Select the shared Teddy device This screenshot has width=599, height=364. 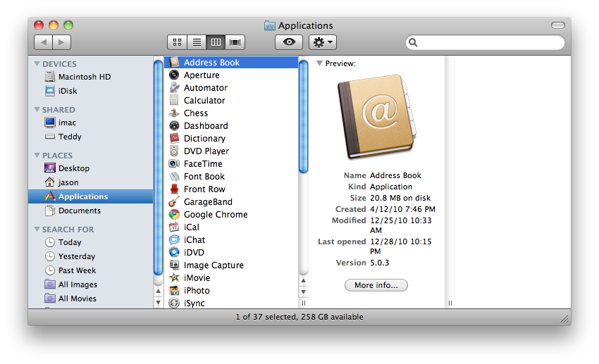click(90, 137)
